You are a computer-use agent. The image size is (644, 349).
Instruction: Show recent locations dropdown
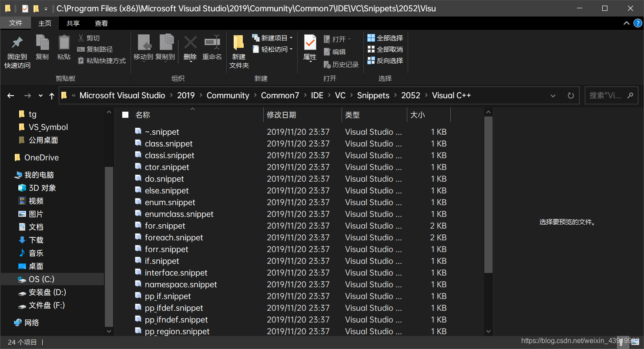(40, 96)
